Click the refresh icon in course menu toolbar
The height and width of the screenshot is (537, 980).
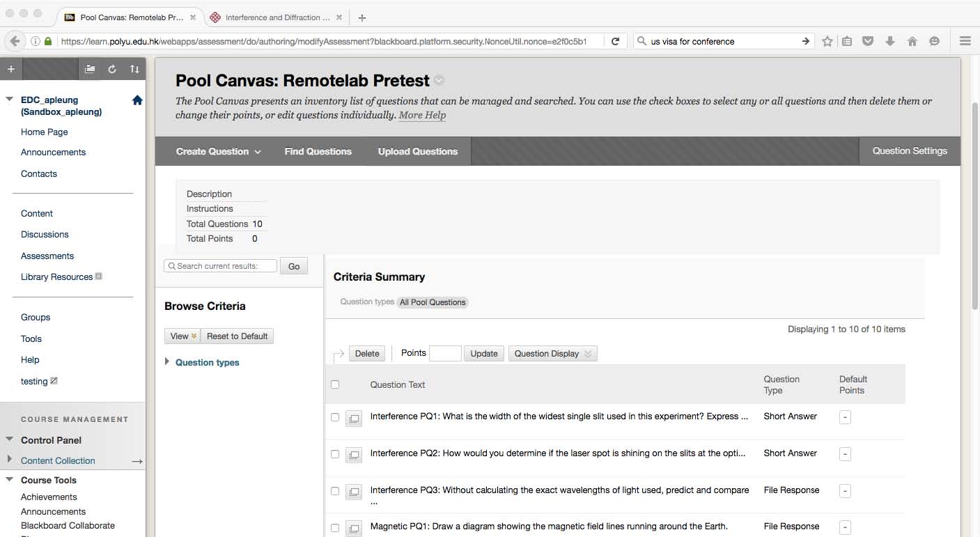click(112, 69)
